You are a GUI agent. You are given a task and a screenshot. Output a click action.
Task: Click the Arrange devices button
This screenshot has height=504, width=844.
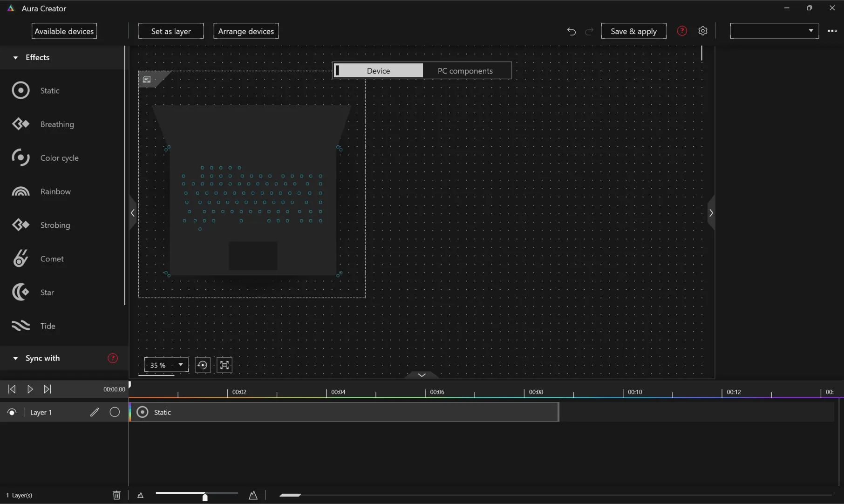[x=246, y=31]
